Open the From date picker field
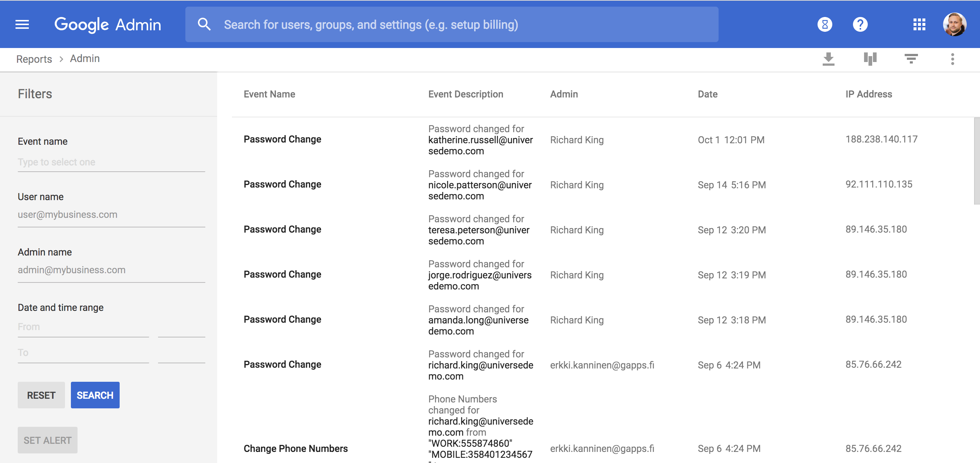Screen dimensions: 980x463 (83, 327)
